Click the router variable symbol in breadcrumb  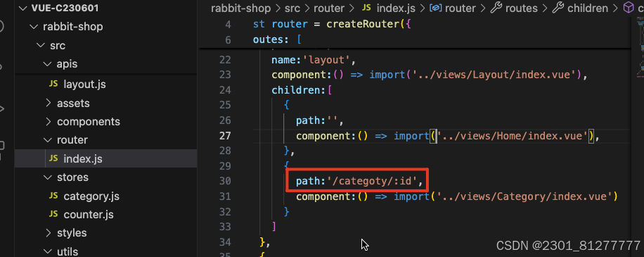click(461, 8)
